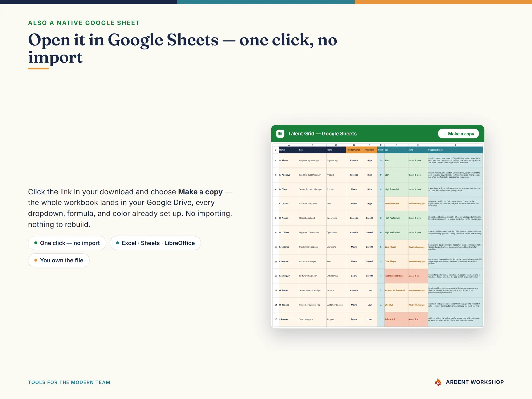Click the B. Chen name cell
Image resolution: width=532 pixels, height=399 pixels.
[x=289, y=189]
